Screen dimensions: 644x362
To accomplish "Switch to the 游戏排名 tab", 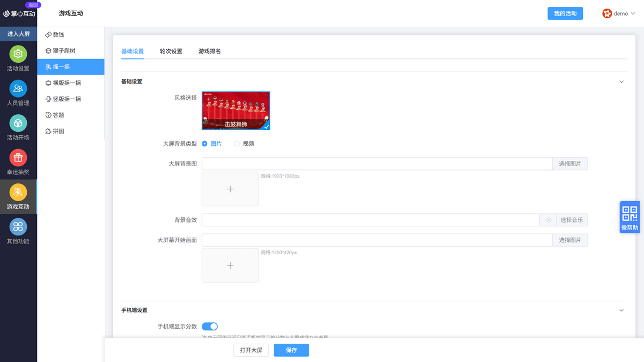I will (209, 51).
